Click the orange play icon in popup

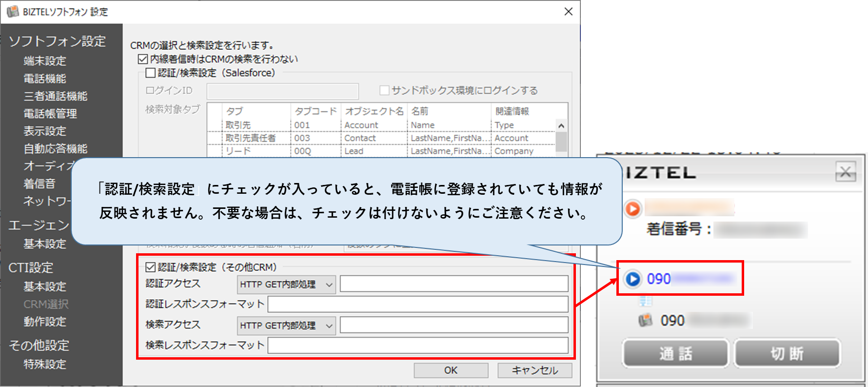tap(633, 209)
